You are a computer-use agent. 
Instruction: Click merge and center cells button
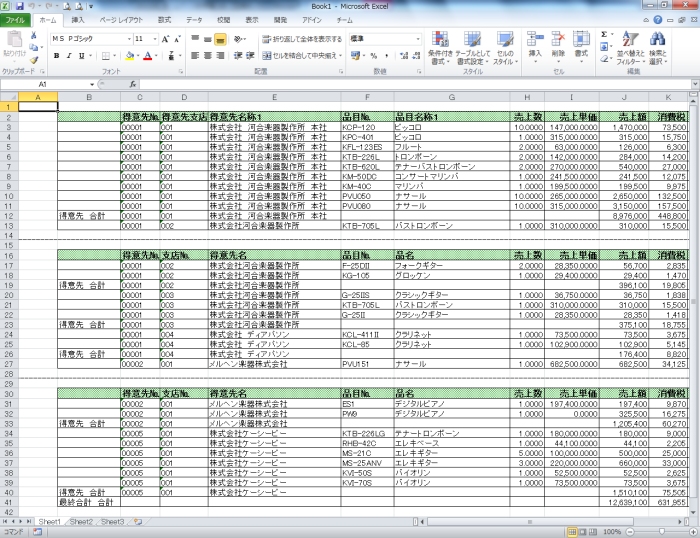300,56
